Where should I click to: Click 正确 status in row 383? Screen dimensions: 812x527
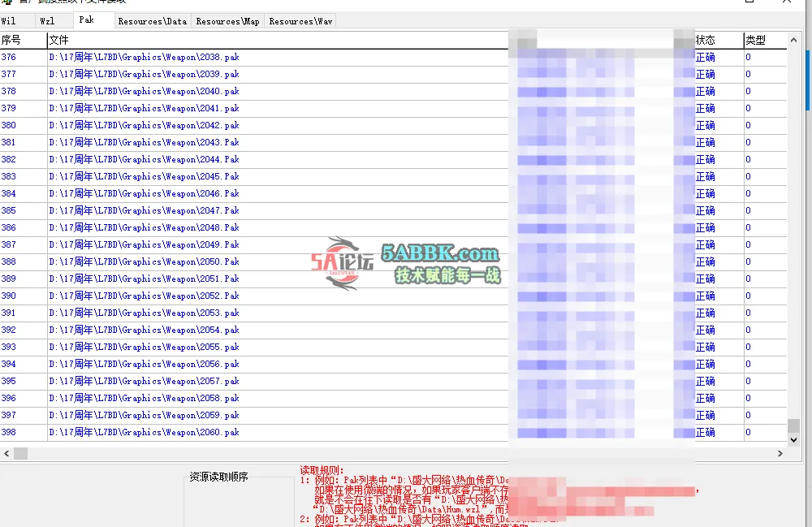706,176
